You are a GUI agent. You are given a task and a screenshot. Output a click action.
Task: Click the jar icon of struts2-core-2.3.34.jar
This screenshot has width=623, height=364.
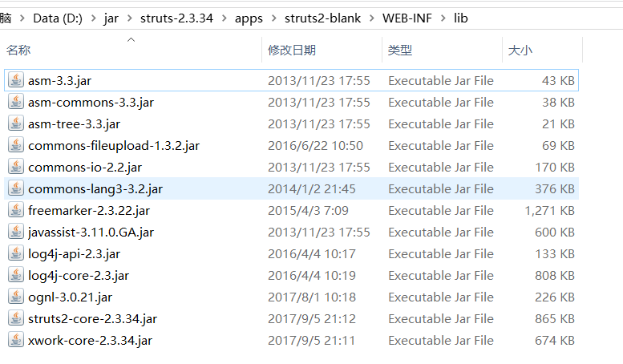tap(16, 318)
